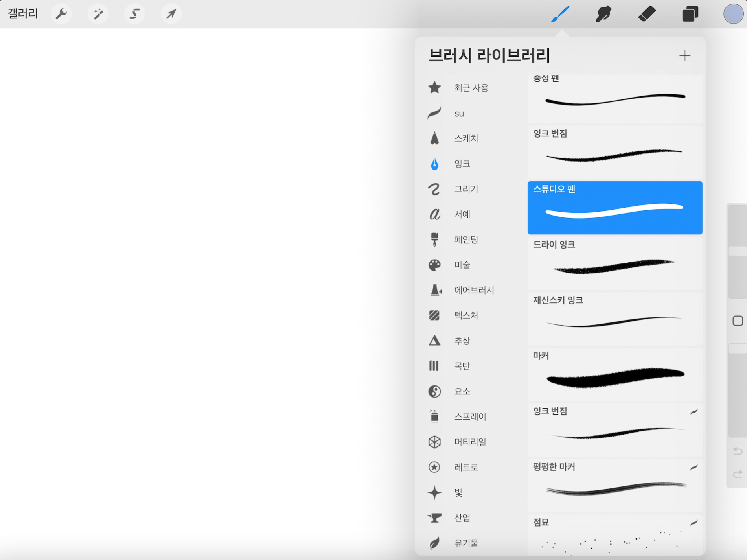Viewport: 747px width, 560px height.
Task: Open the 요소 yin-yang category icon
Action: 434,391
